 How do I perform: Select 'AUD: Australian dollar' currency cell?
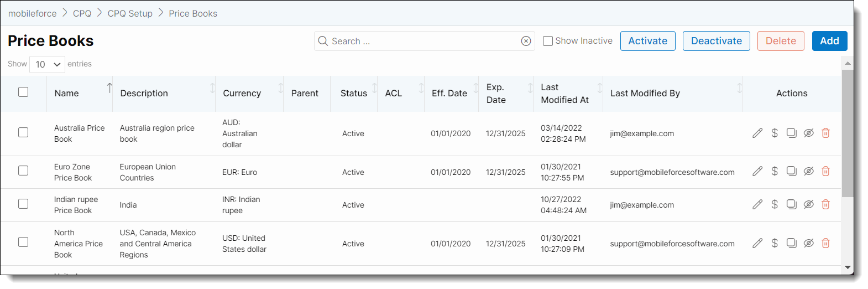click(x=240, y=133)
